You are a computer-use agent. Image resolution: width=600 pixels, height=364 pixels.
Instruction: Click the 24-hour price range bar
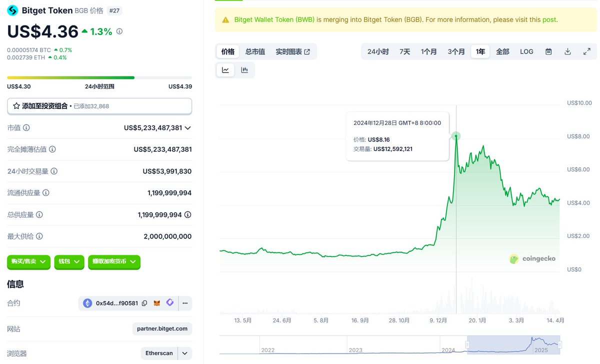99,77
